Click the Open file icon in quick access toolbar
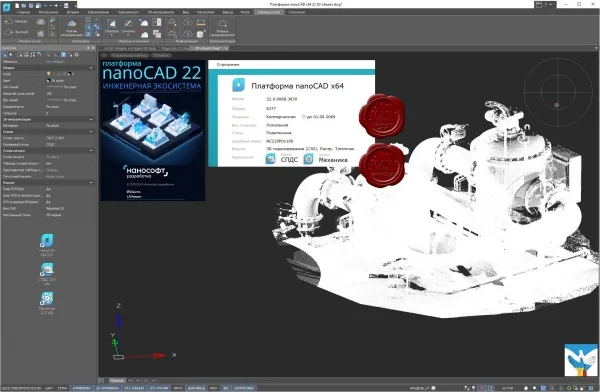600x392 pixels. point(24,5)
